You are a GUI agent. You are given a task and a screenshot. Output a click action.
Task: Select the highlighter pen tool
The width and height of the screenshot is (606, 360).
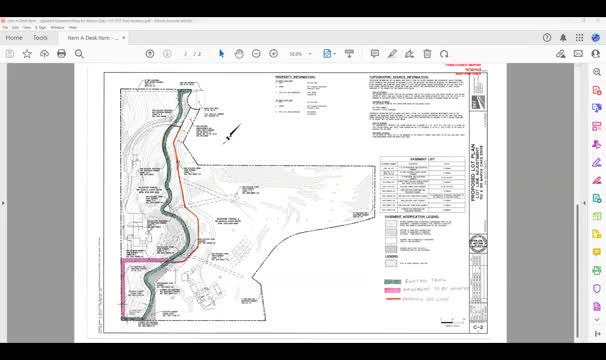pyautogui.click(x=392, y=54)
